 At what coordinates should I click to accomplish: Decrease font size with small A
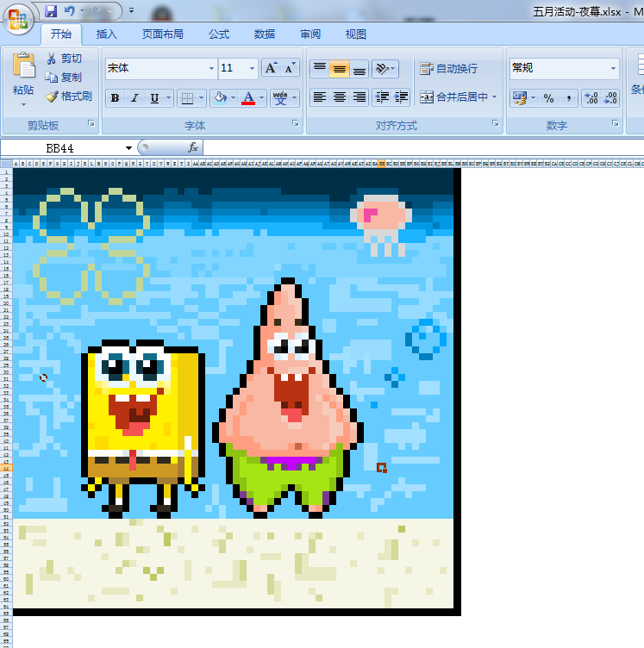tap(291, 68)
